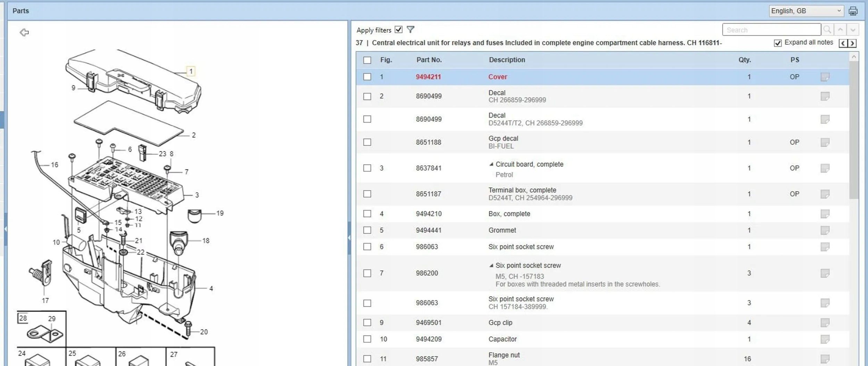Click part number 9494211 link

tap(428, 77)
